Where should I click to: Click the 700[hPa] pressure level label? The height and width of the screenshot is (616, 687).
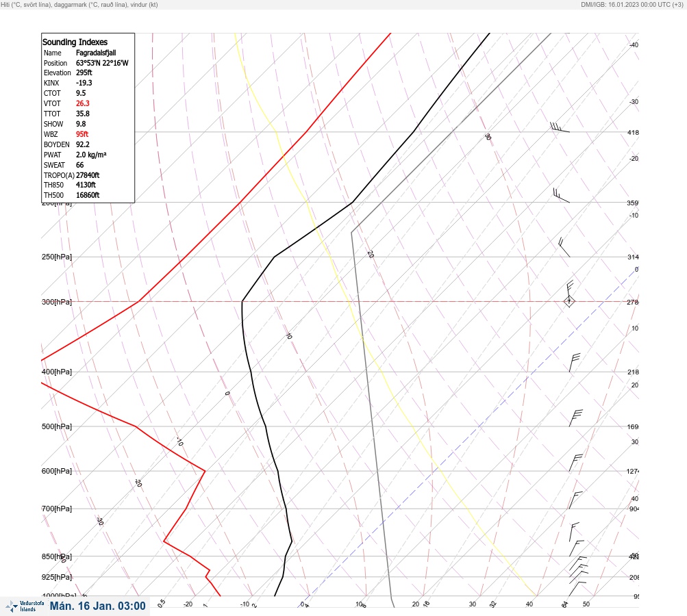[57, 509]
